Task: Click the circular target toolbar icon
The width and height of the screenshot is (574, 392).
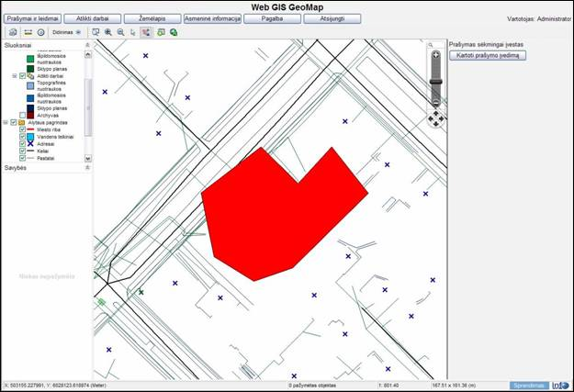Action: click(x=41, y=32)
